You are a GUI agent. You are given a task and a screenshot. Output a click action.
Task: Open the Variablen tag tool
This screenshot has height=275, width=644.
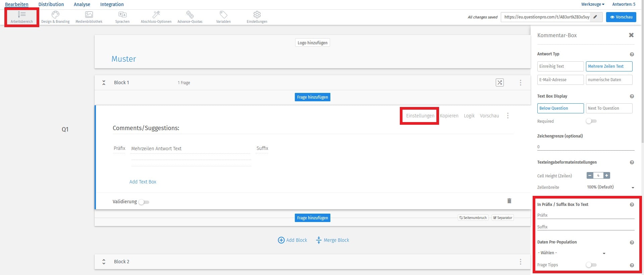[x=223, y=17]
